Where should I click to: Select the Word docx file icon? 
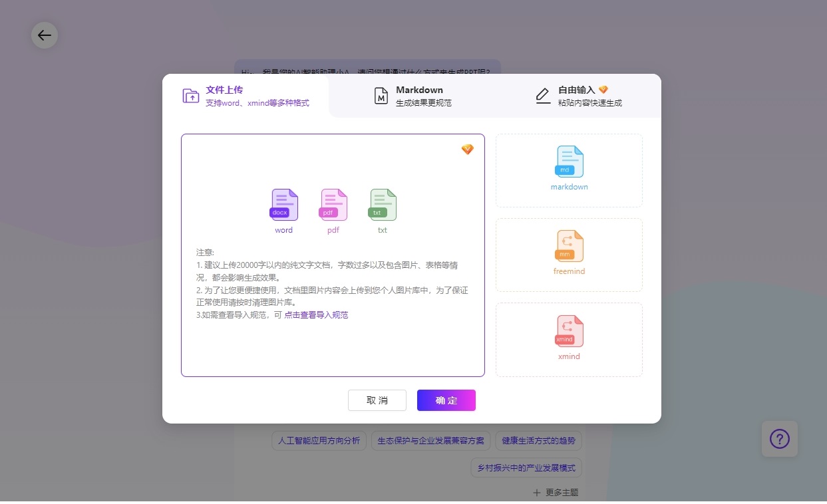coord(284,205)
